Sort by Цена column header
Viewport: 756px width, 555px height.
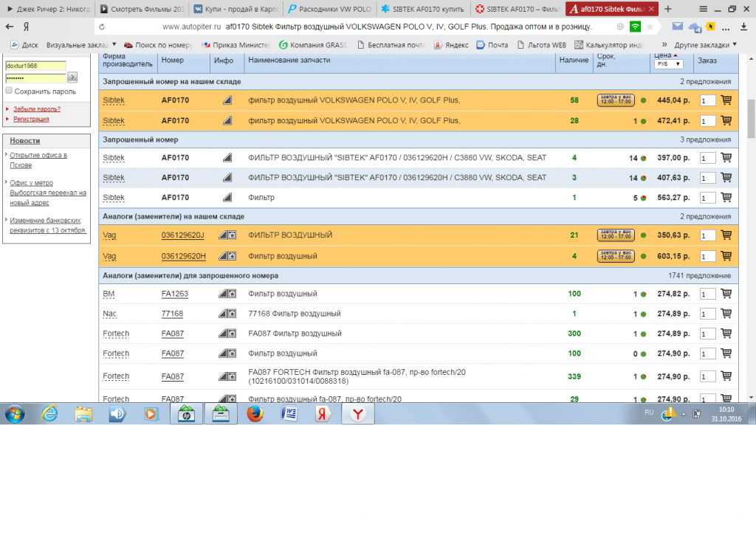pos(663,55)
